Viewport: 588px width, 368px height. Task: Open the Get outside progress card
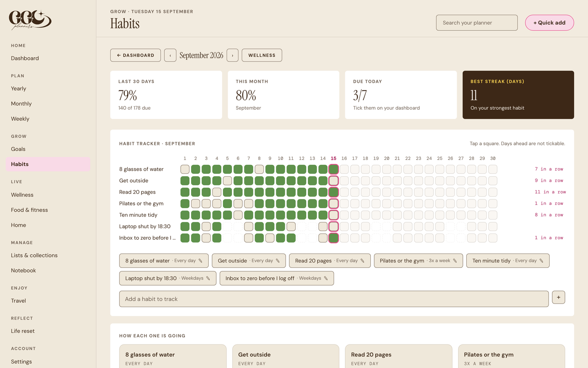point(286,357)
